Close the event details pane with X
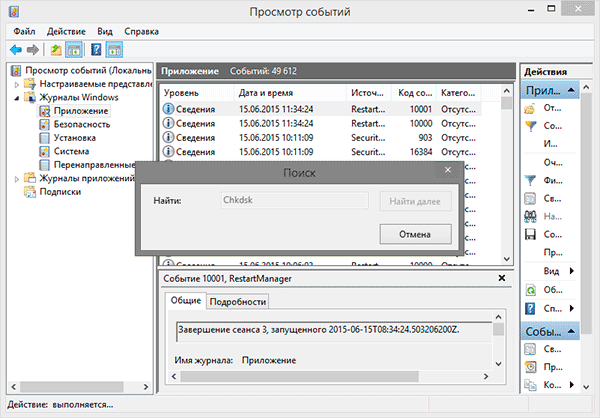Screen dimensions: 600x418 501,277
